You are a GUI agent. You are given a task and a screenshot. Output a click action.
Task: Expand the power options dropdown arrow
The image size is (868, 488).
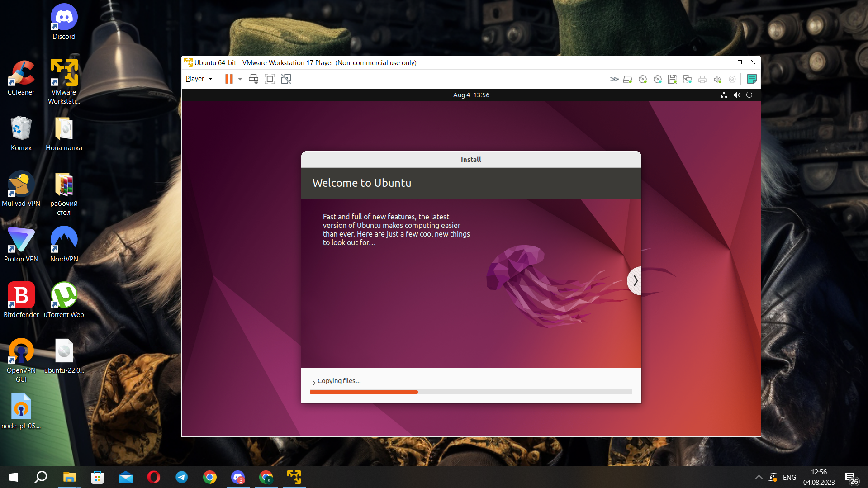[x=240, y=79]
